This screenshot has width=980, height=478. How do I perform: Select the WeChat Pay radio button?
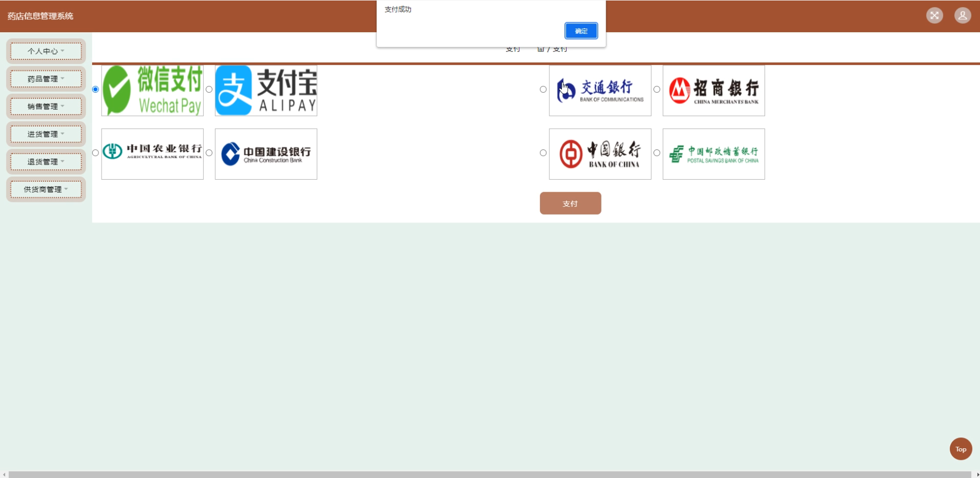click(x=95, y=90)
